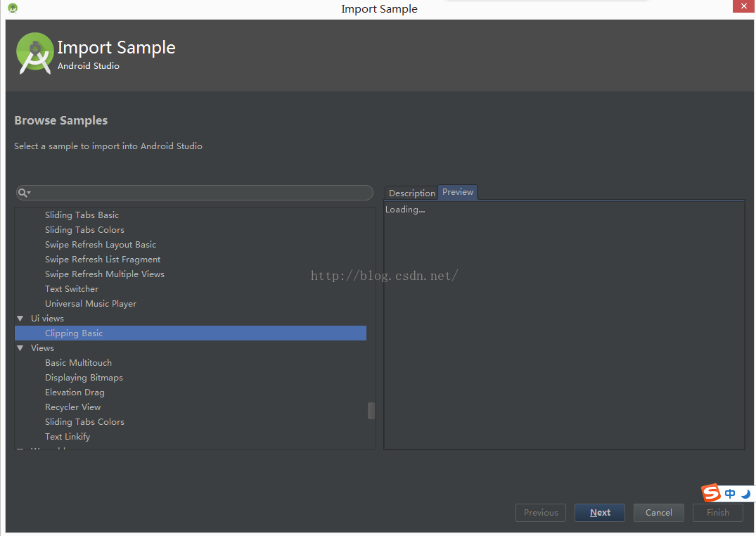Select Swipe Refresh Multiple Views sample
Image resolution: width=756 pixels, height=536 pixels.
tap(105, 274)
